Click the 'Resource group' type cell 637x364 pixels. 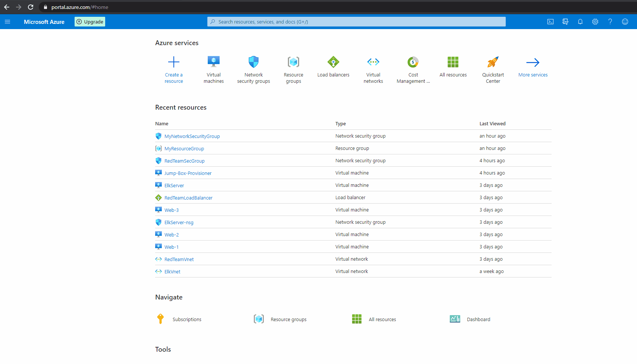click(x=352, y=148)
